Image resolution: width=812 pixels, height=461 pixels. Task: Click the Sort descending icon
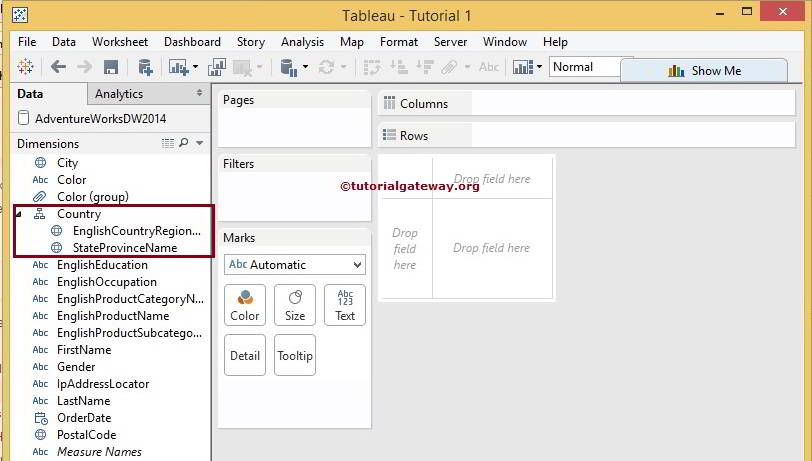[x=425, y=67]
